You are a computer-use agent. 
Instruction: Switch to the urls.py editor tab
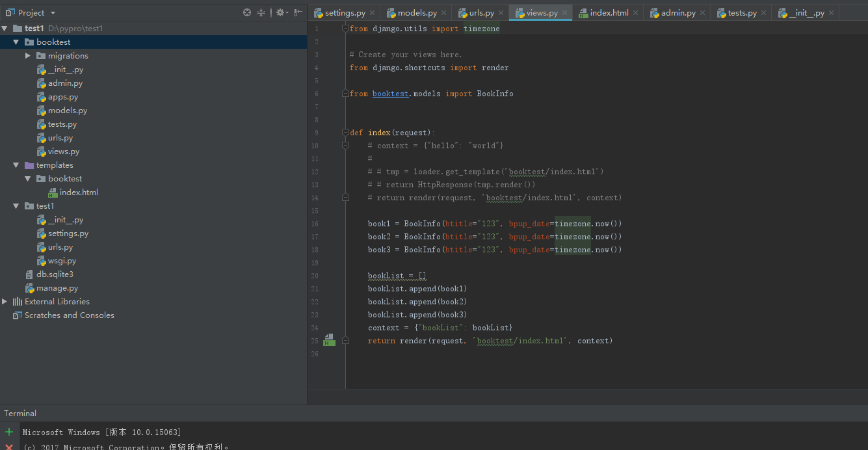pos(481,13)
